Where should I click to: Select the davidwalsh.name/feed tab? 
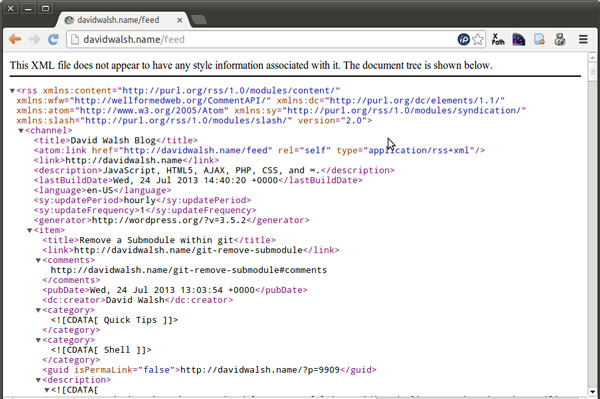(123, 20)
